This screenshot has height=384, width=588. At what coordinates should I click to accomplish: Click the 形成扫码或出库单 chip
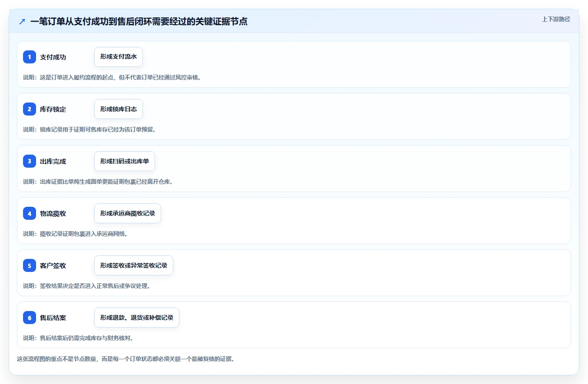pos(125,161)
